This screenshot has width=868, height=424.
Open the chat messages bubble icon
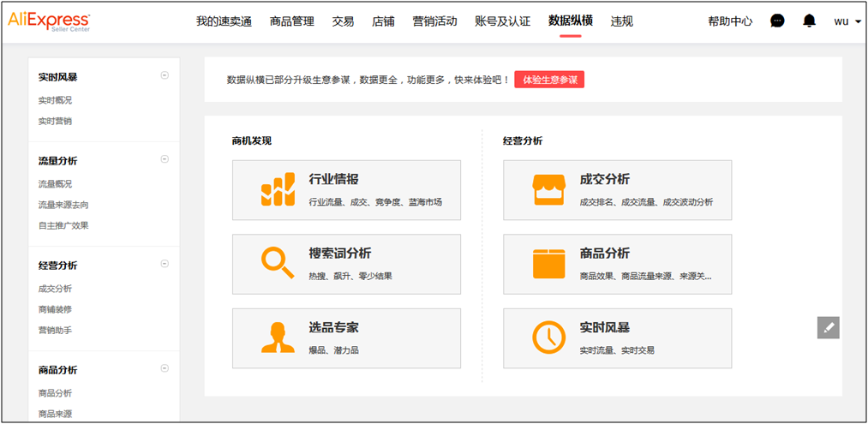tap(777, 21)
